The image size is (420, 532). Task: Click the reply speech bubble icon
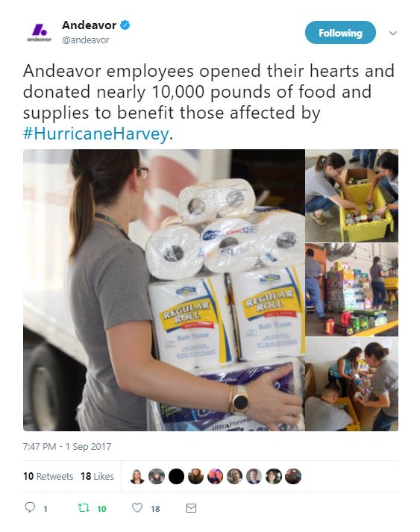(x=30, y=507)
